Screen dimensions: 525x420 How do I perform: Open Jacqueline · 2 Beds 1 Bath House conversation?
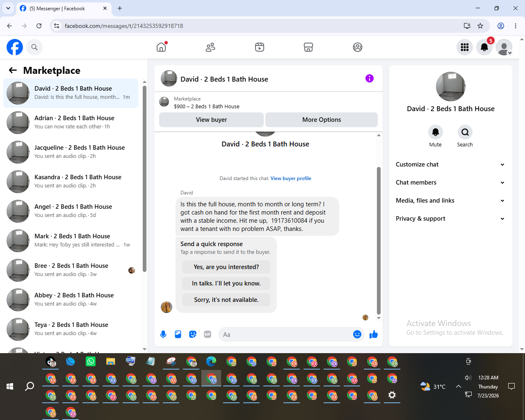[x=71, y=152]
